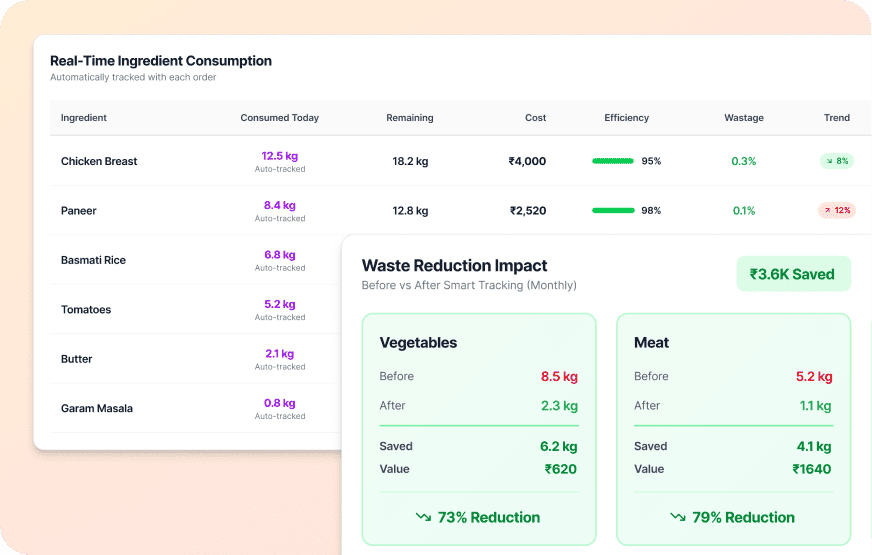The image size is (872, 555).
Task: Click the arrow icon beside 79% Reduction
Action: click(678, 517)
